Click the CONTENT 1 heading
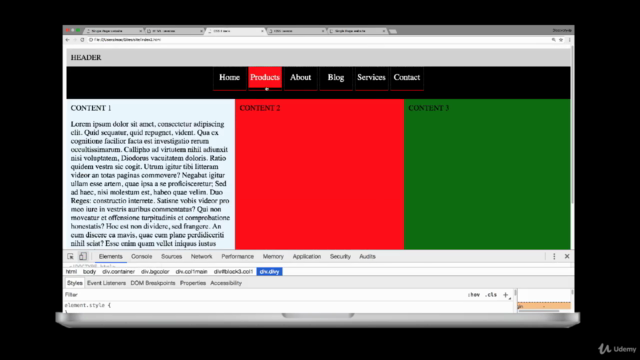The image size is (640, 360). [x=91, y=108]
